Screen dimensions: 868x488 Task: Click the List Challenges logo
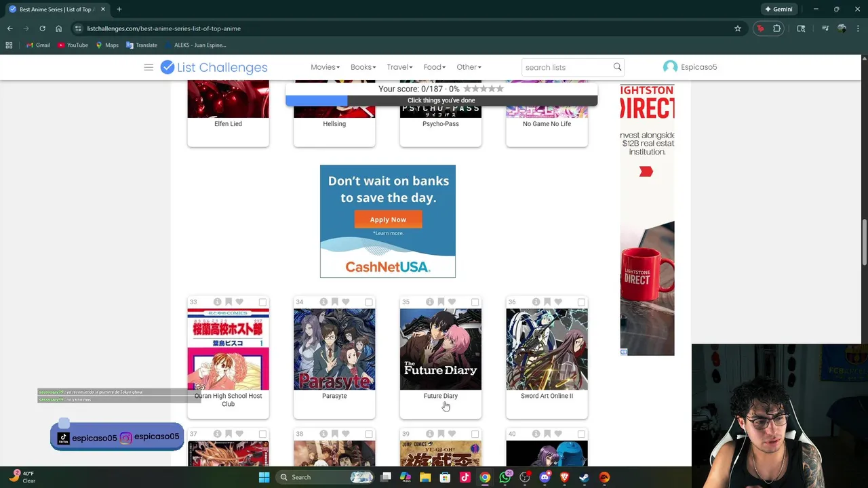click(x=214, y=67)
